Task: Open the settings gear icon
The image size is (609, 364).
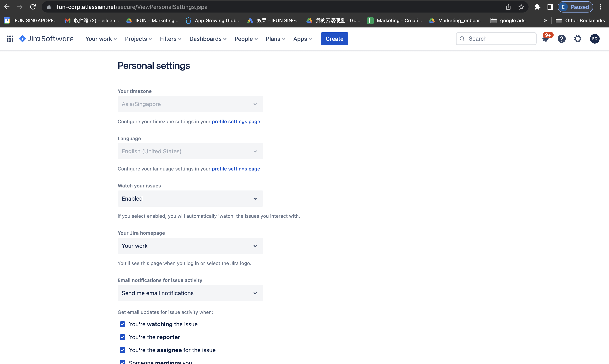Action: tap(578, 39)
